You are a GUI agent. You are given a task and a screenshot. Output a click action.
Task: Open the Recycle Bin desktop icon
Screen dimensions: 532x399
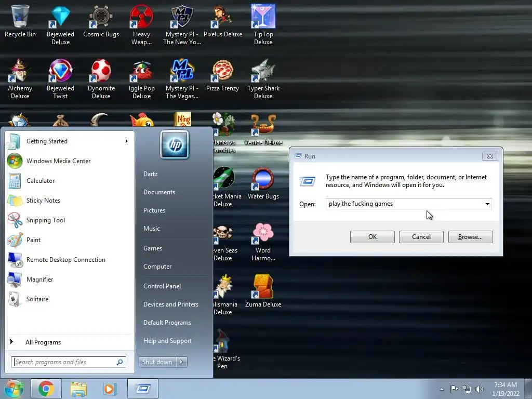tap(20, 21)
